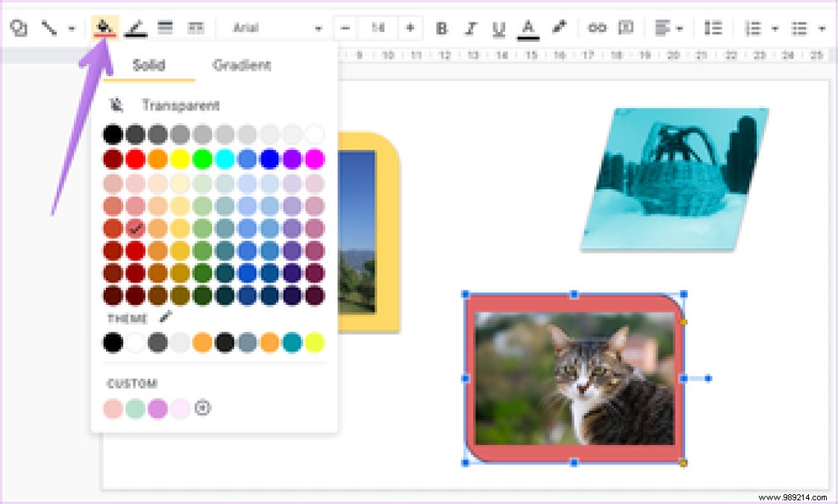Image resolution: width=838 pixels, height=504 pixels.
Task: Toggle bold formatting
Action: click(x=440, y=28)
